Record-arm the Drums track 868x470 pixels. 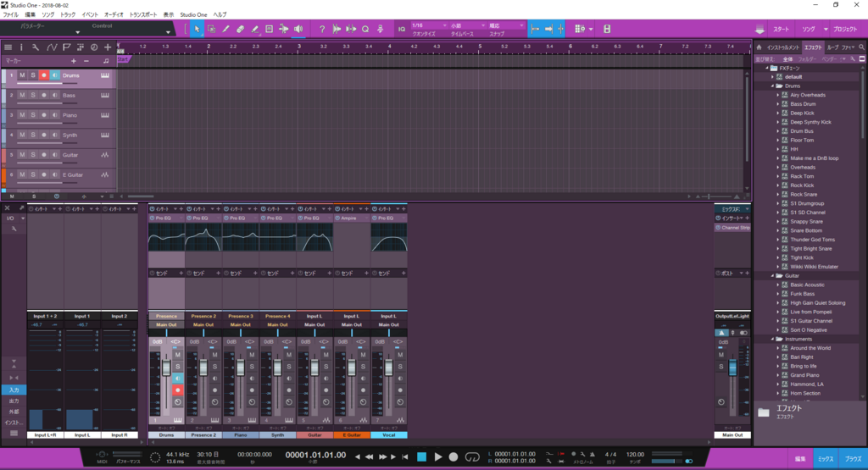point(44,75)
